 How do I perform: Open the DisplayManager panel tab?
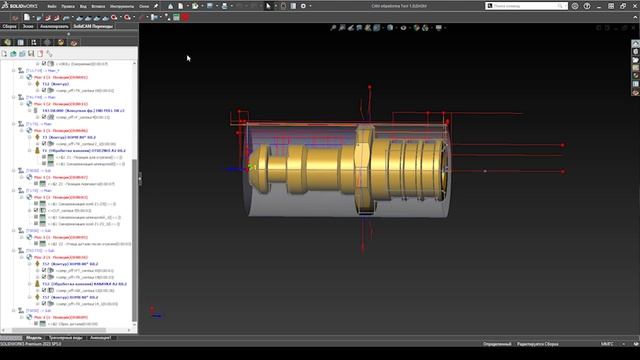61,42
